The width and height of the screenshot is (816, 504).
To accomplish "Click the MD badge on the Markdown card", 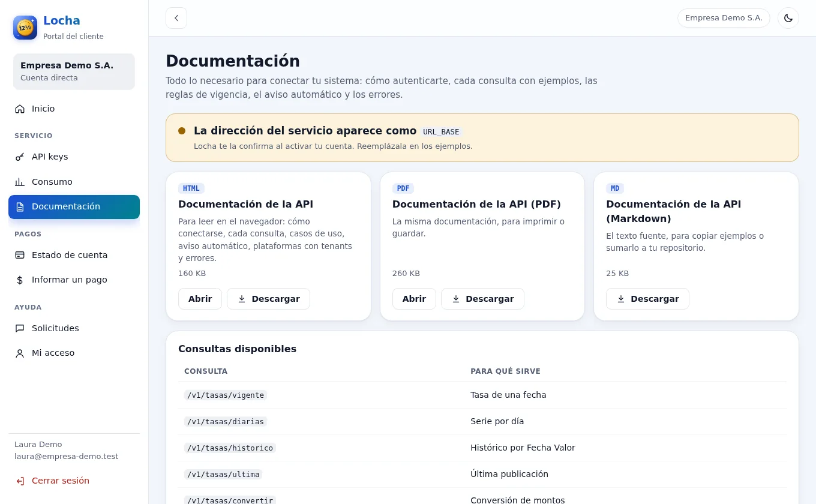I will 615,188.
